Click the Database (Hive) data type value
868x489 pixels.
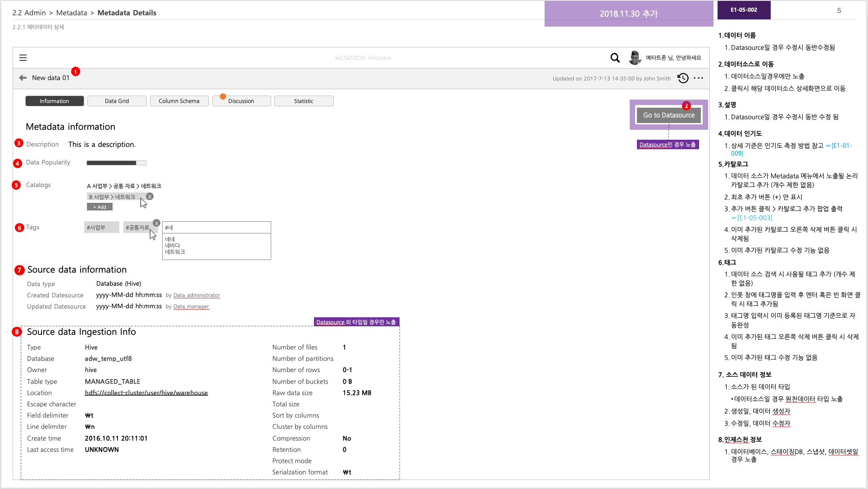coord(119,284)
